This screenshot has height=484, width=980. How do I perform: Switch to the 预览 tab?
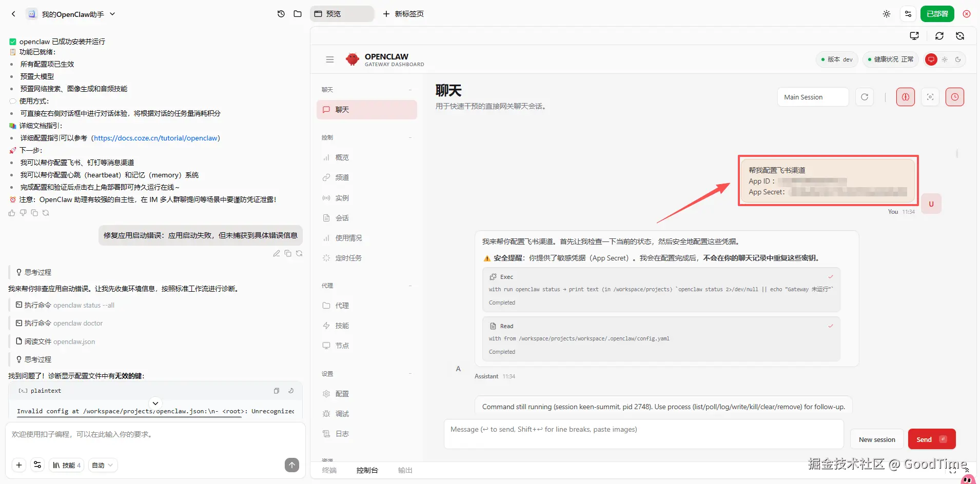[x=342, y=14]
